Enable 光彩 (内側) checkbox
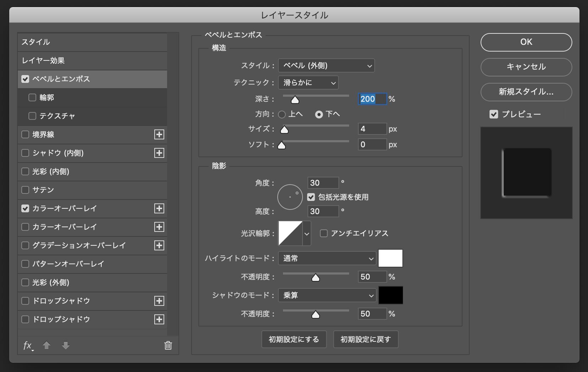 (25, 171)
